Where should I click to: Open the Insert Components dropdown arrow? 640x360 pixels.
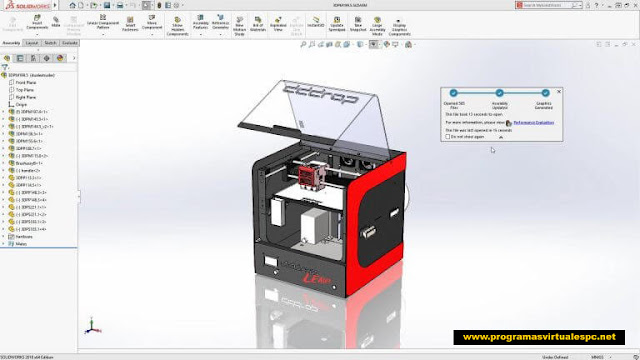[x=37, y=34]
